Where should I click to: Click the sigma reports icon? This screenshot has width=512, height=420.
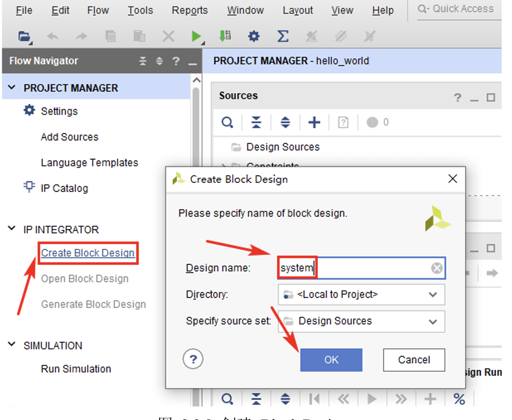point(283,36)
